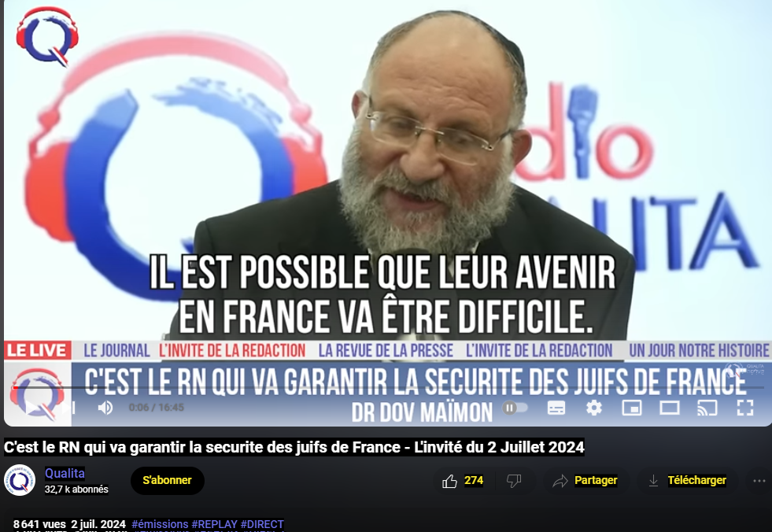Dislike this video
This screenshot has height=532, width=772.
tap(514, 481)
